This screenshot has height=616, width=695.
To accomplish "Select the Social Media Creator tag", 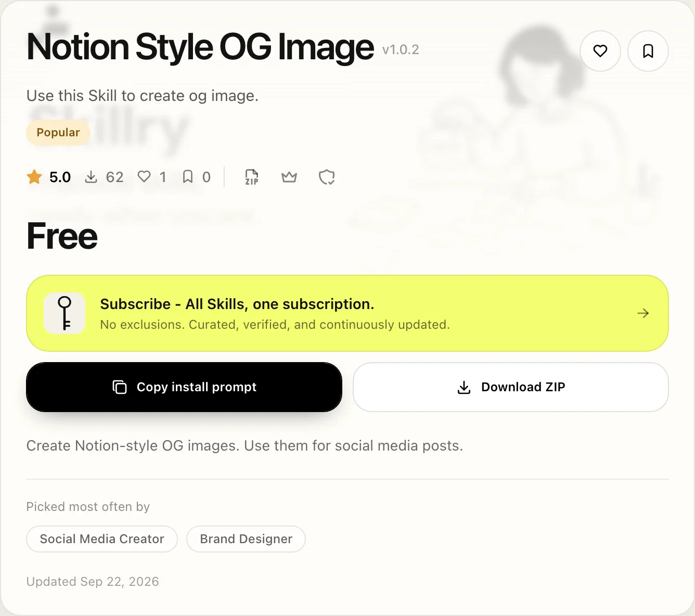I will point(102,539).
